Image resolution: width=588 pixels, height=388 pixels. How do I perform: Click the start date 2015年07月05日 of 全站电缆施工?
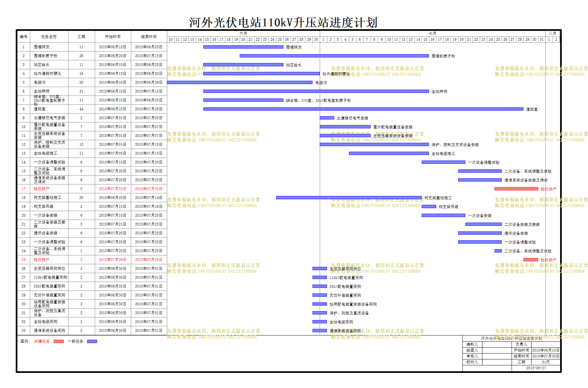coord(112,153)
